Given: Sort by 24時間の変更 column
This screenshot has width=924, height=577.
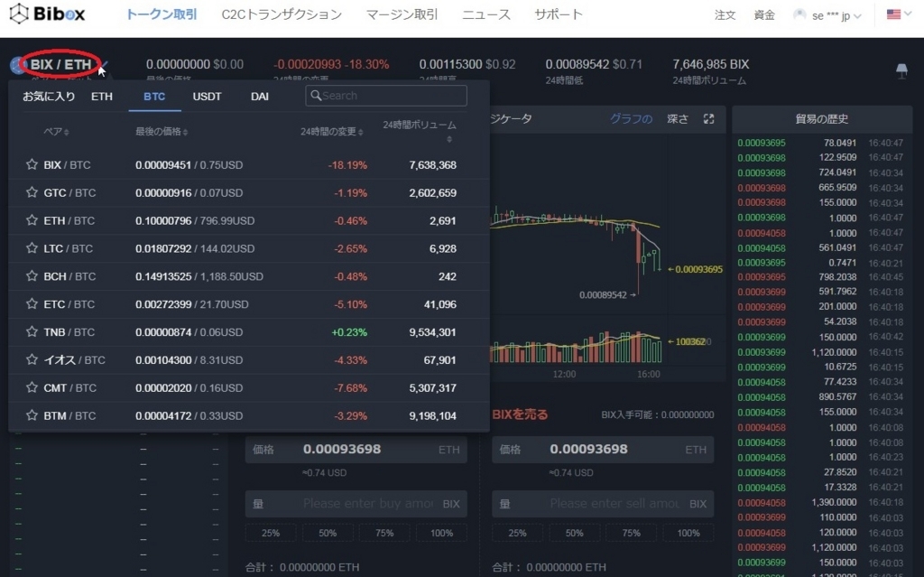Looking at the screenshot, I should (x=332, y=132).
